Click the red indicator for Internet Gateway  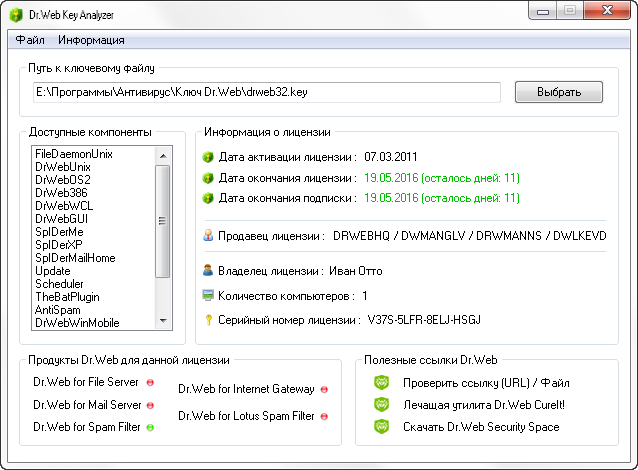[x=324, y=389]
